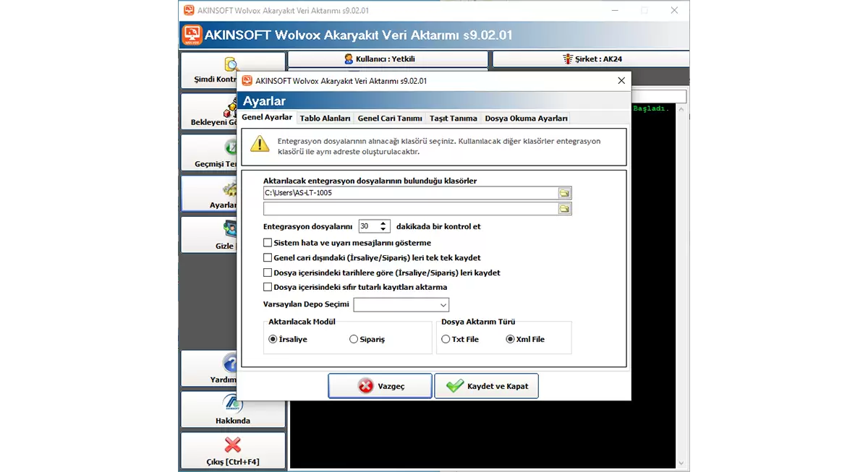Viewport: 868px width, 472px height.
Task: Click the red X Çıkış exit icon
Action: tap(232, 445)
